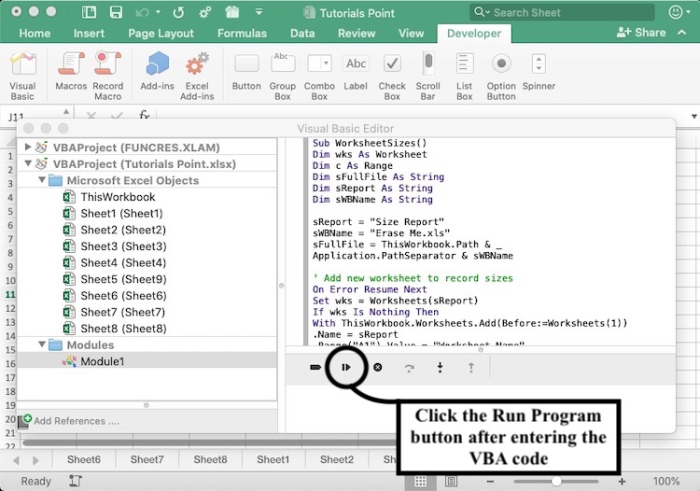Select Sheet5 (Sheet9) in project tree
700x491 pixels.
tap(123, 279)
